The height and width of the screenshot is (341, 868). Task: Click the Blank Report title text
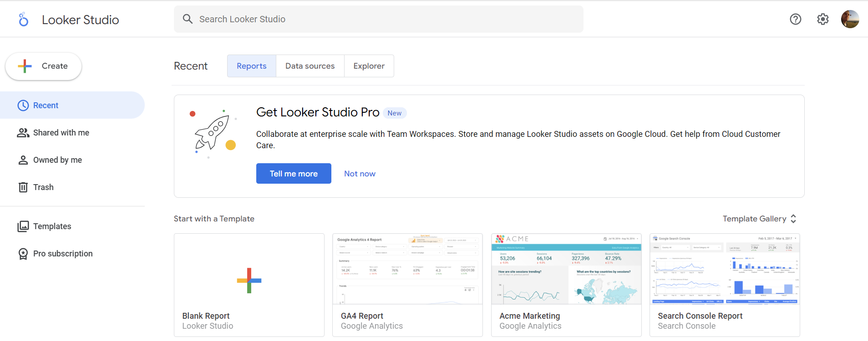click(206, 316)
